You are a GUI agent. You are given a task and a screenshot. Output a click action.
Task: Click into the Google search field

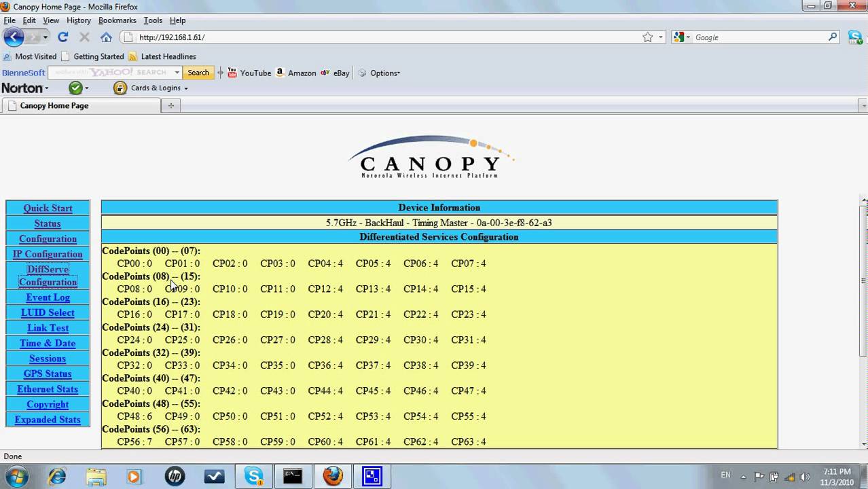pyautogui.click(x=759, y=37)
